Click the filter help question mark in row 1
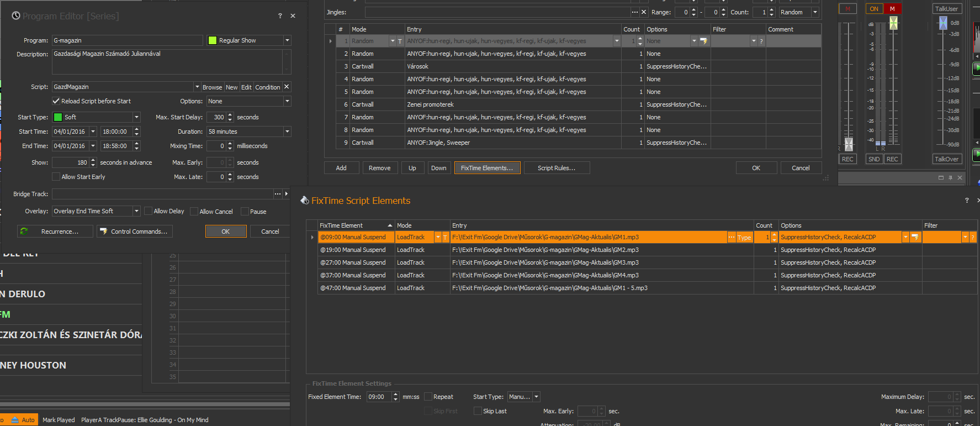Screen dimensions: 980x426 [761, 41]
